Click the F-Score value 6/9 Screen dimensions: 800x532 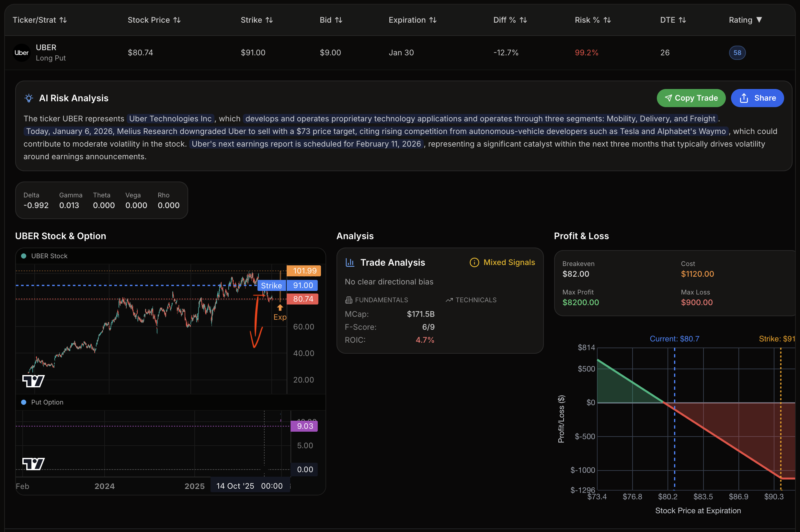(x=428, y=327)
